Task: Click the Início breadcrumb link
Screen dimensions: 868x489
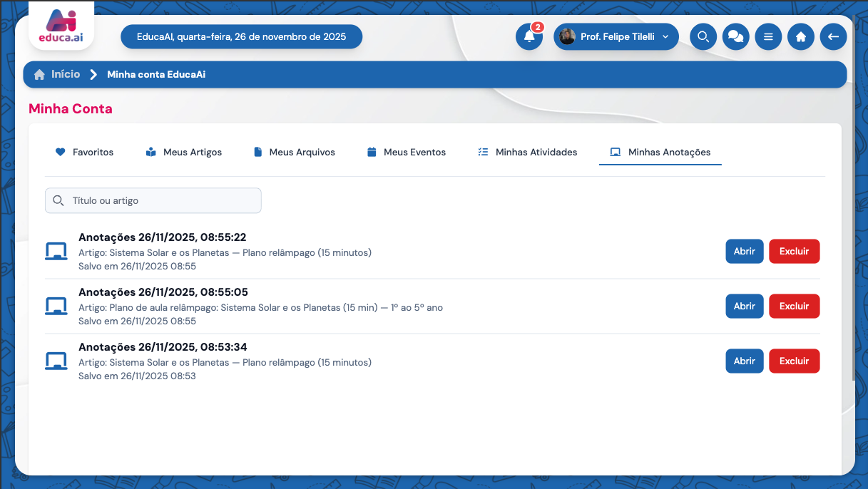Action: point(65,75)
